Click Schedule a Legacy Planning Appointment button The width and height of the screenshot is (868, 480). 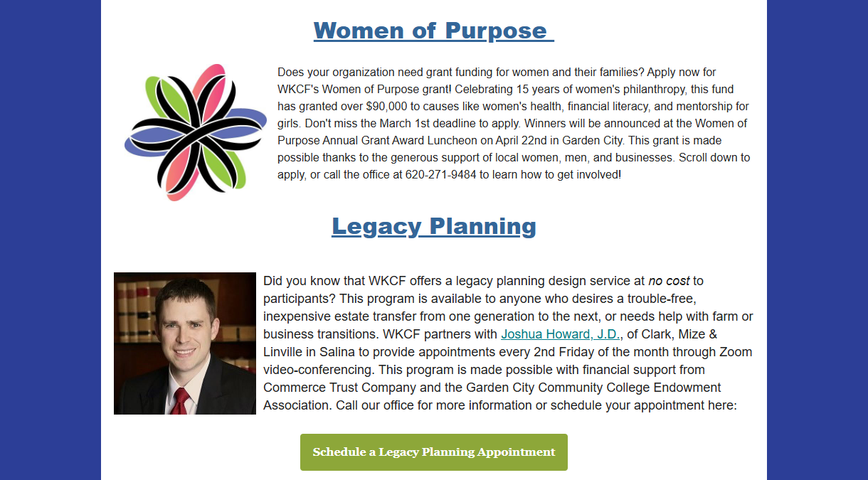(434, 452)
